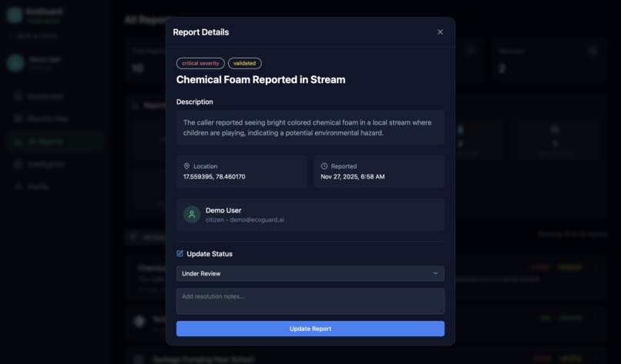This screenshot has height=364, width=621.
Task: Click the title Chemical Foam Reported in Stream
Action: click(x=260, y=79)
